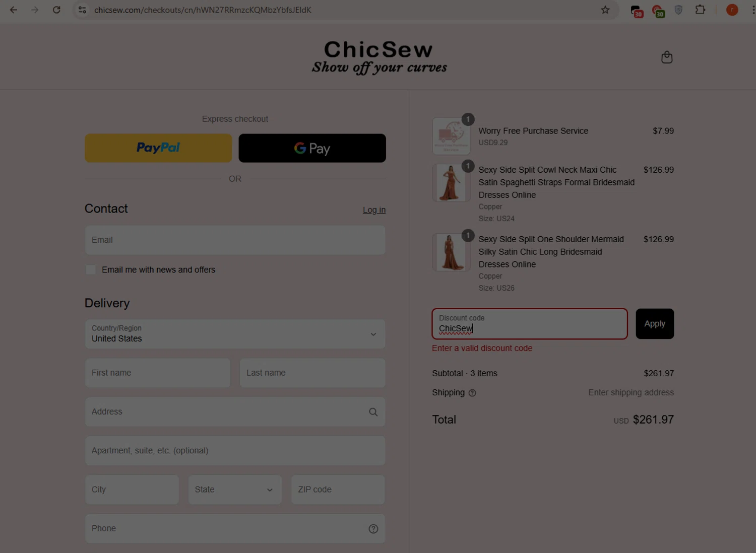Screen dimensions: 756x553
Task: Click the address search magnifier icon
Action: pyautogui.click(x=373, y=412)
